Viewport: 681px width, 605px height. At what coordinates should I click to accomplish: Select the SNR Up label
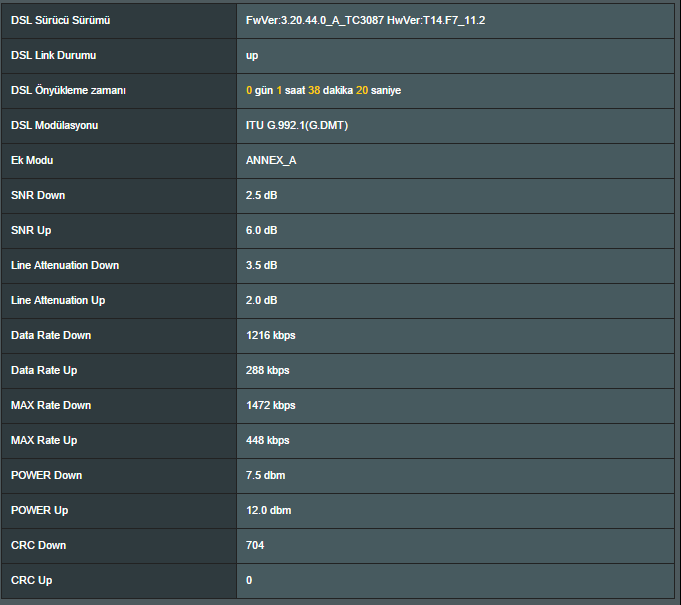coord(31,230)
